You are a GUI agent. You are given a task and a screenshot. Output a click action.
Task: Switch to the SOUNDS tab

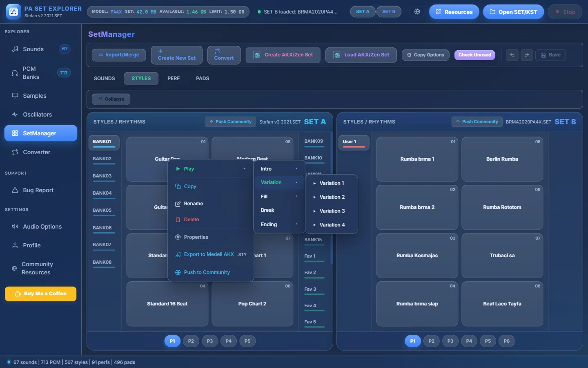click(x=105, y=79)
